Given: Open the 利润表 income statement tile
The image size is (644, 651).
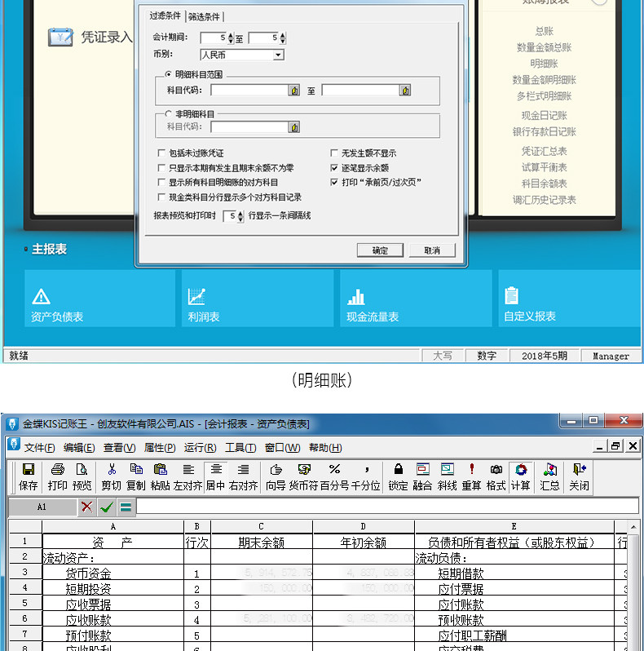Looking at the screenshot, I should (x=258, y=299).
